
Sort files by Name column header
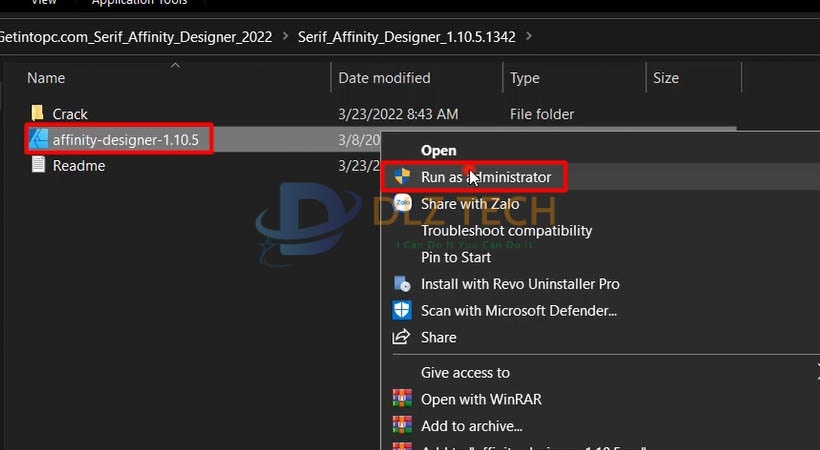[x=46, y=78]
